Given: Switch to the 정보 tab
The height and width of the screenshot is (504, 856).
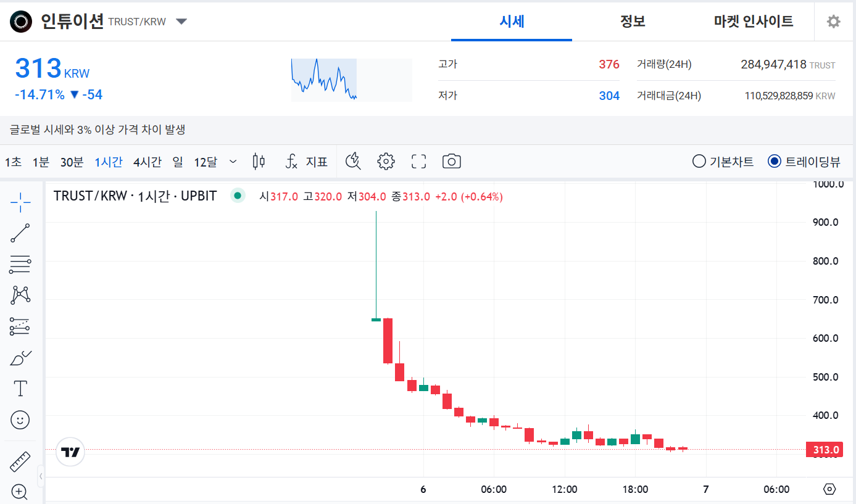Looking at the screenshot, I should [x=633, y=21].
